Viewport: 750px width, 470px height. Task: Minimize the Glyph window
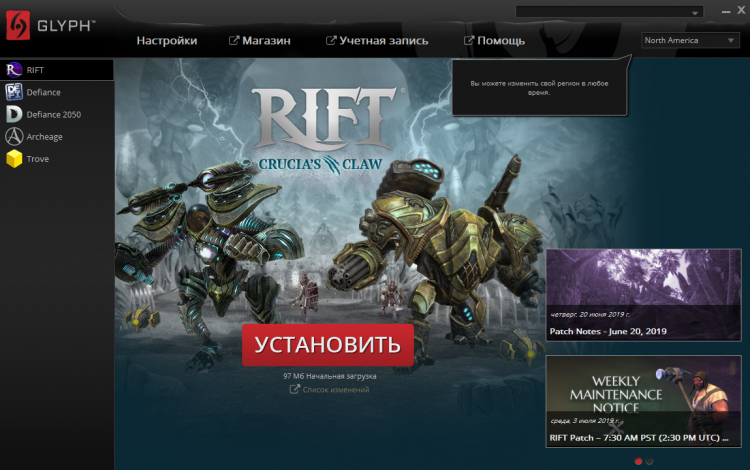pyautogui.click(x=726, y=11)
